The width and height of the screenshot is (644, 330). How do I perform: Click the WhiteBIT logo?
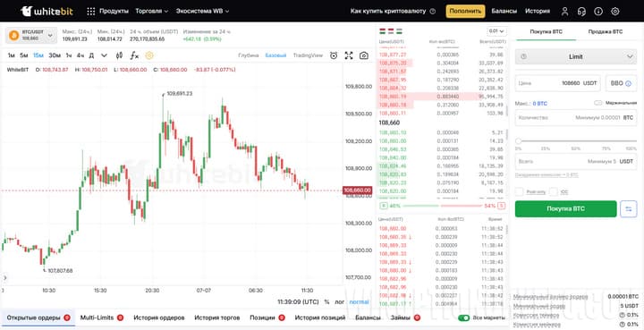[x=47, y=11]
